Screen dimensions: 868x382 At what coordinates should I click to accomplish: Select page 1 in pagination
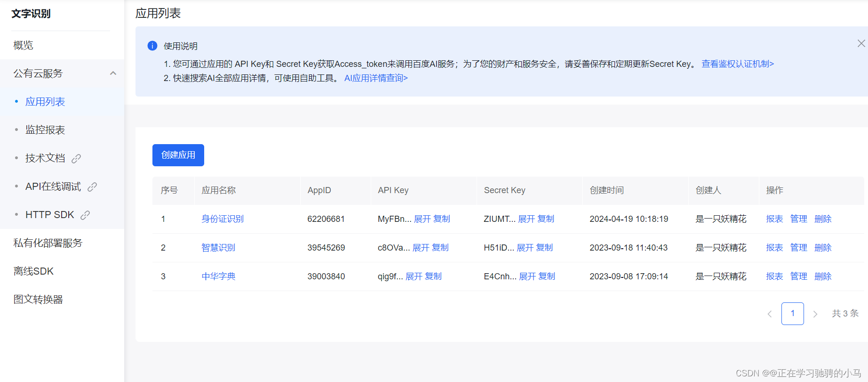click(x=793, y=314)
